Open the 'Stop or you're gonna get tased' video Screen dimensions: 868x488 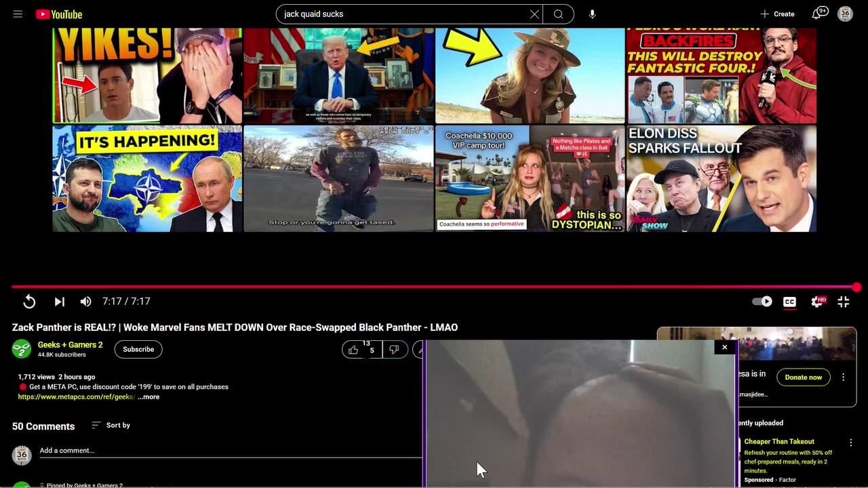pyautogui.click(x=338, y=179)
